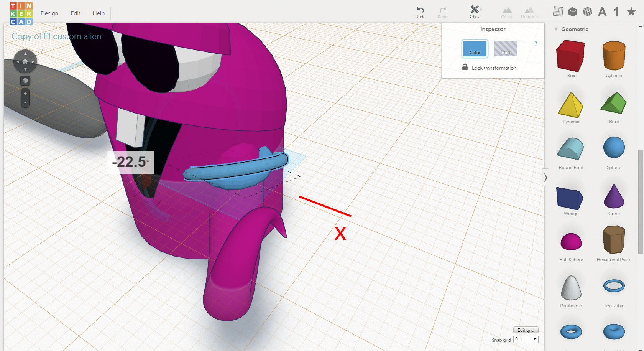Screen dimensions: 644x351
Task: Select the orange Cylinder shape
Action: [614, 56]
